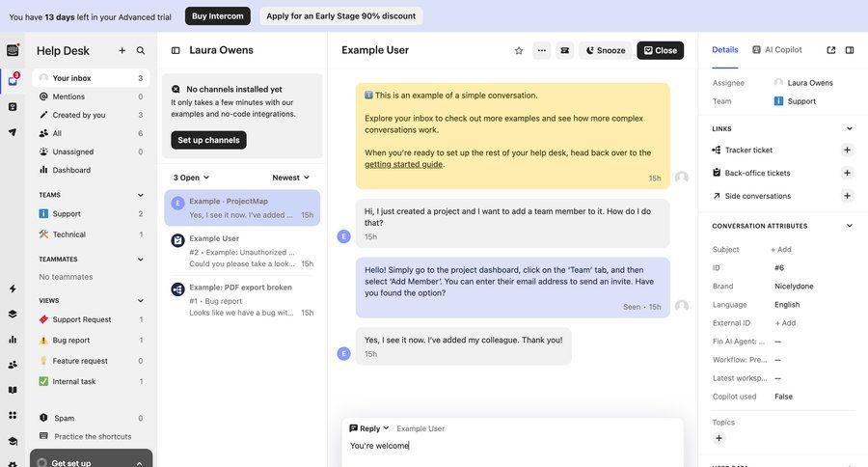Open the bar chart reports icon in rail

click(13, 339)
